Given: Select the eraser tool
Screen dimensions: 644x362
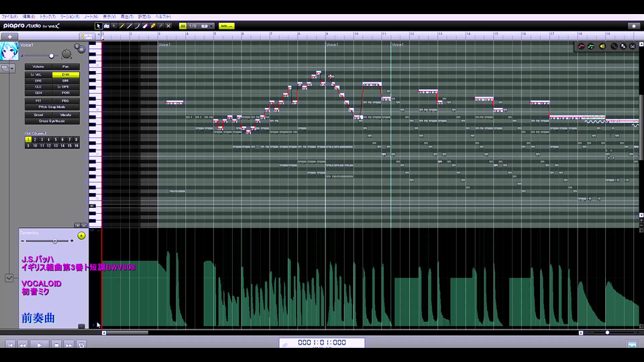Looking at the screenshot, I should tap(146, 26).
